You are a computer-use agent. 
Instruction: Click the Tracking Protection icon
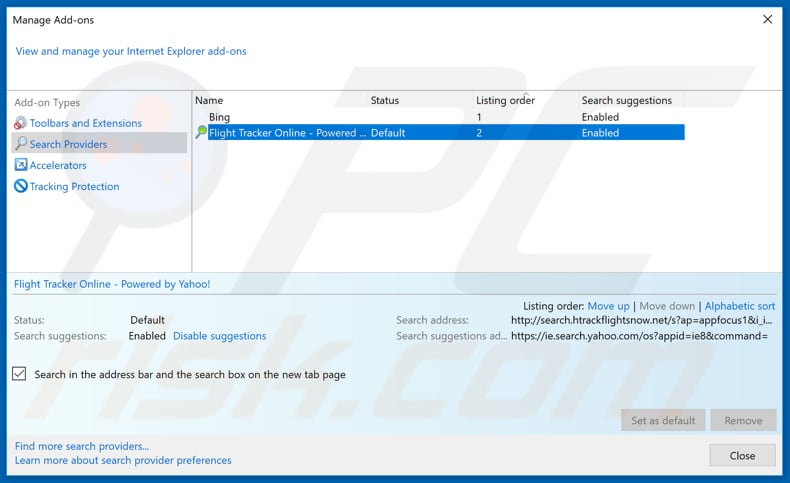[21, 186]
